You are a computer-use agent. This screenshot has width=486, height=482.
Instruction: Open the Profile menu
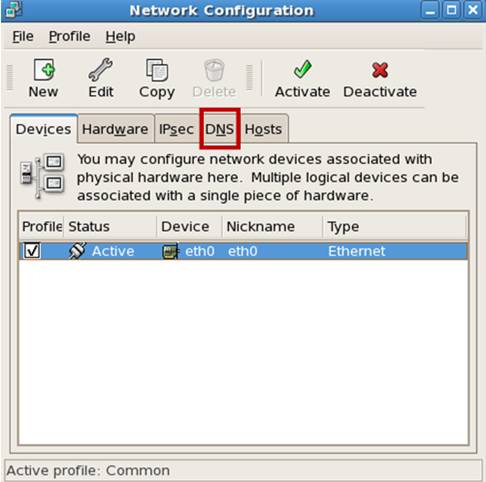point(69,36)
